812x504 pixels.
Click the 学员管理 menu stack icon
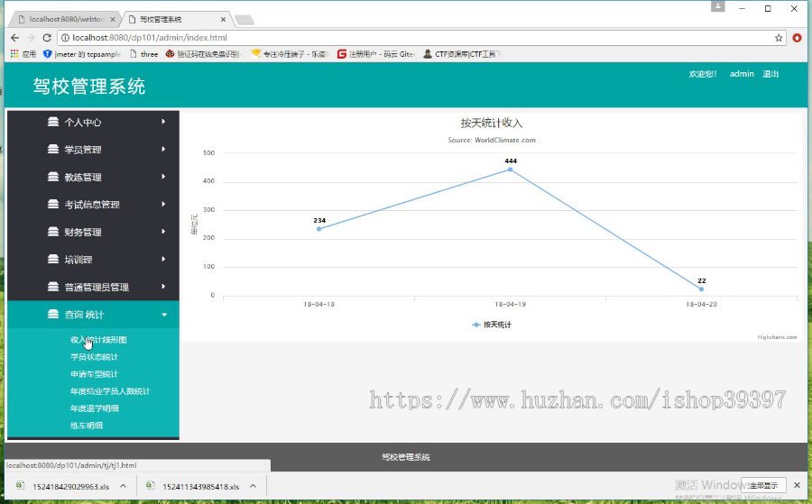pos(53,150)
